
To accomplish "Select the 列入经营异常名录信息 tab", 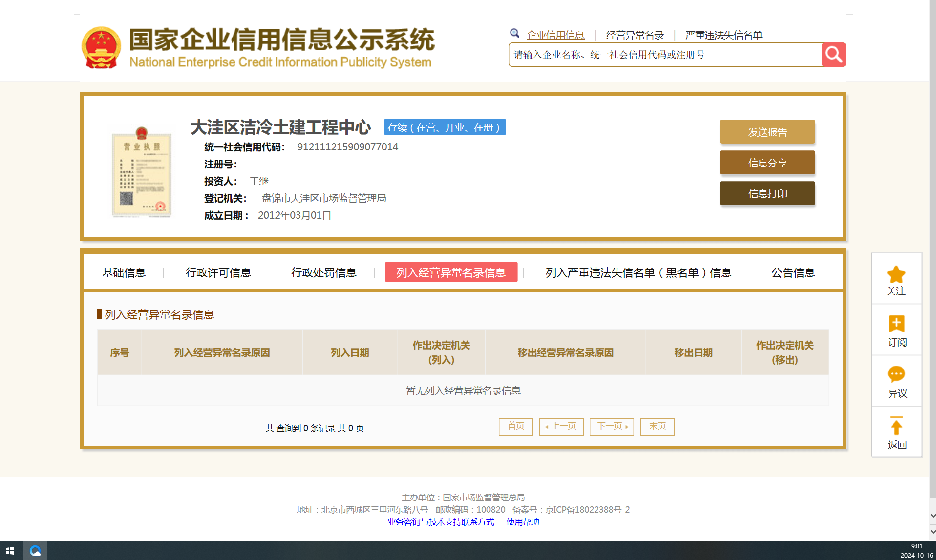I will click(451, 272).
